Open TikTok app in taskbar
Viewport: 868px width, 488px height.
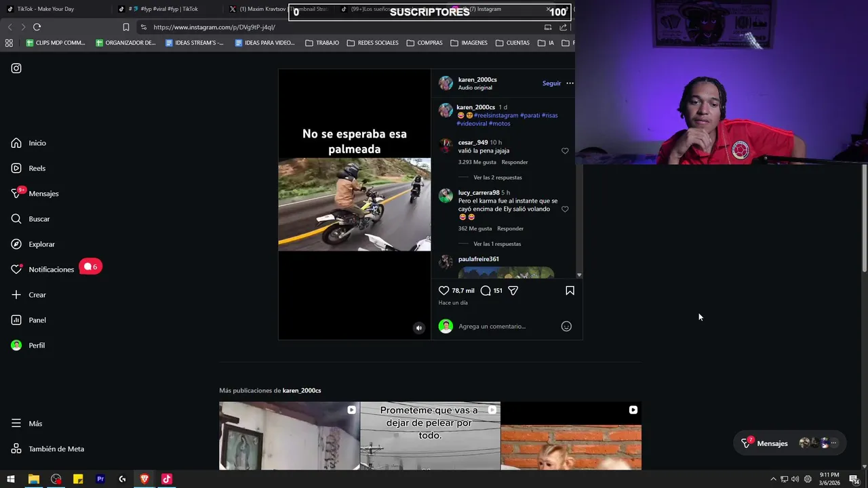point(167,479)
